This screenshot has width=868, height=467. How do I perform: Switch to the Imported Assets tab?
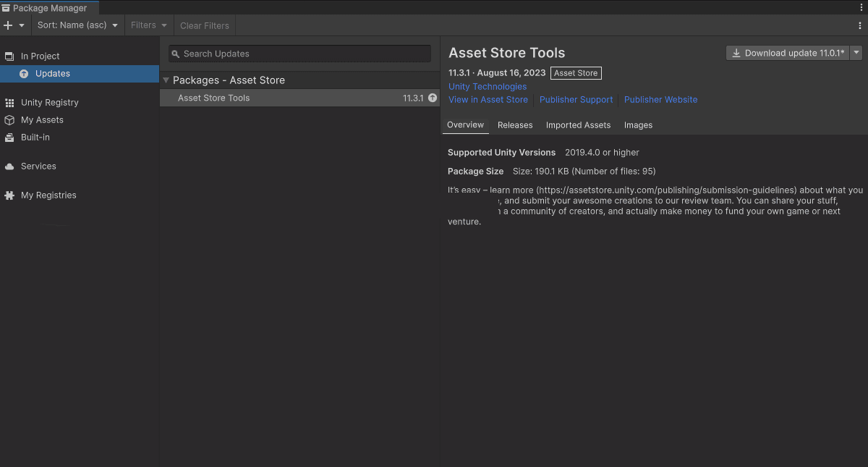click(x=578, y=125)
